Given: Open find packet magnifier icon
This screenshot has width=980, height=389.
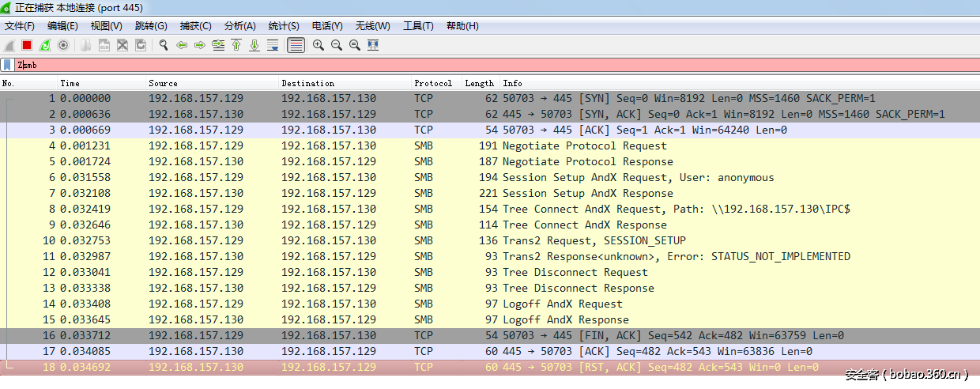Looking at the screenshot, I should (x=164, y=45).
